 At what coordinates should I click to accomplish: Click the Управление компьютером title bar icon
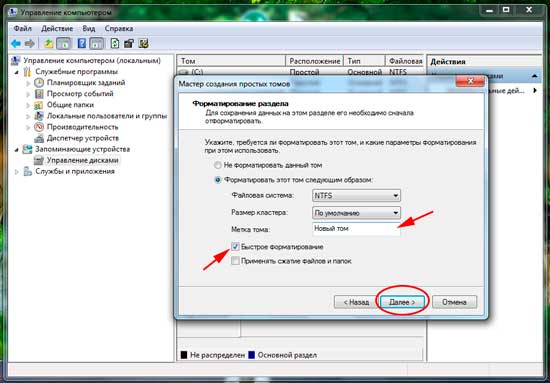pos(12,12)
